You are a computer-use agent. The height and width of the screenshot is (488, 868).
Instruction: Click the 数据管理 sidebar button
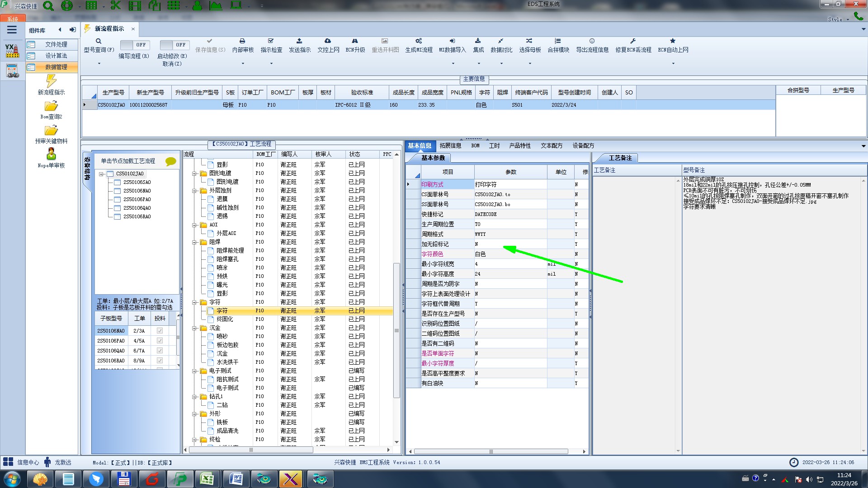56,67
